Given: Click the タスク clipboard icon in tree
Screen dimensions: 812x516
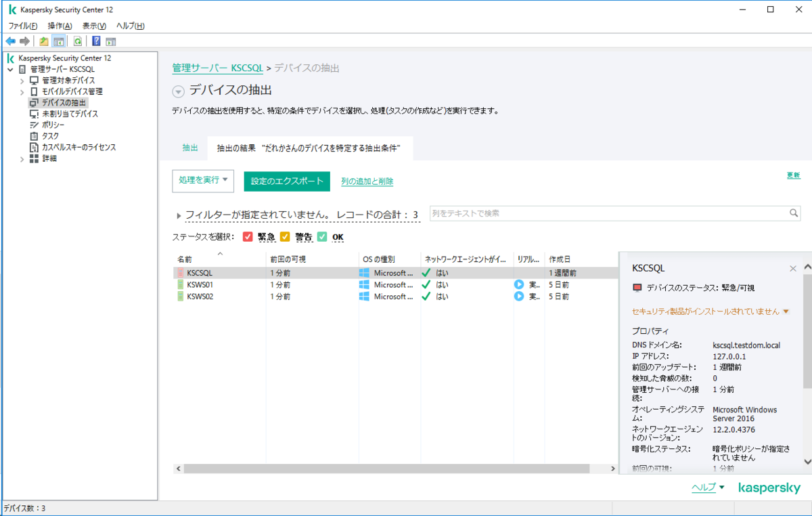Looking at the screenshot, I should (x=35, y=136).
